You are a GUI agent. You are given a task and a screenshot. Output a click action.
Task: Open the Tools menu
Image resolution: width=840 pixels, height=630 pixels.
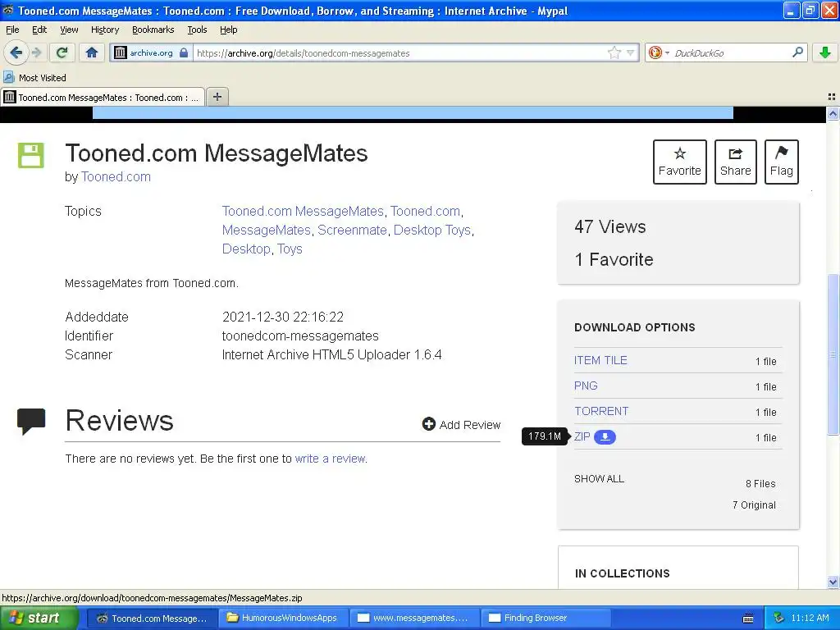click(x=197, y=30)
